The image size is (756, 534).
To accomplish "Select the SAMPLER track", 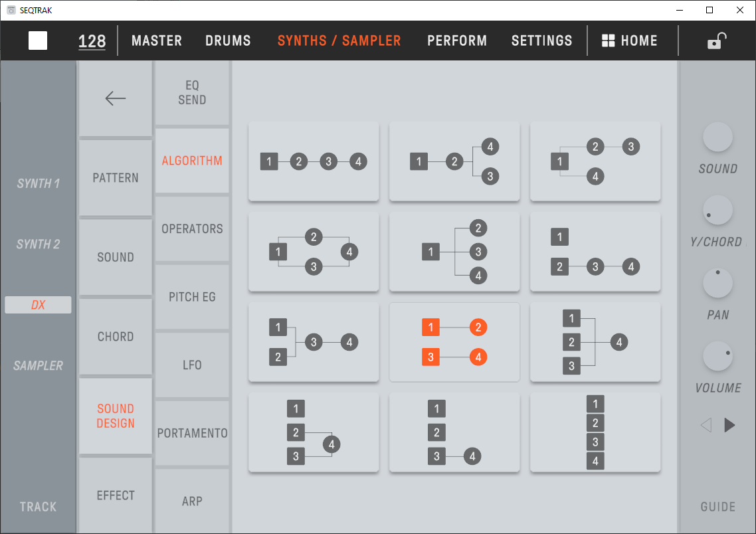I will coord(39,365).
